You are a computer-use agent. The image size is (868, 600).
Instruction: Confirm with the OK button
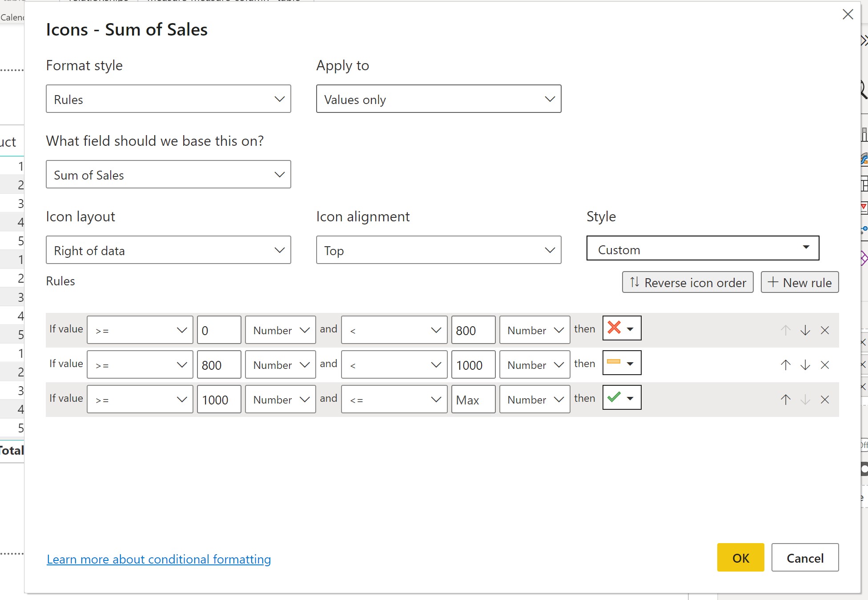[740, 557]
